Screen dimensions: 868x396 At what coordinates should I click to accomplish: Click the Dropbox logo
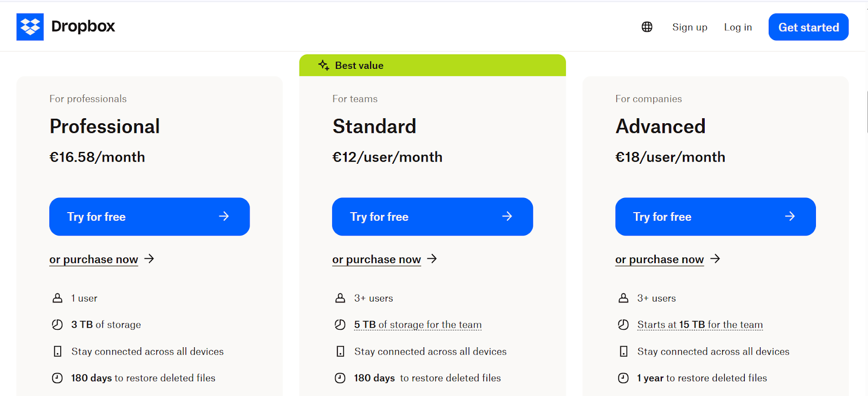(65, 26)
